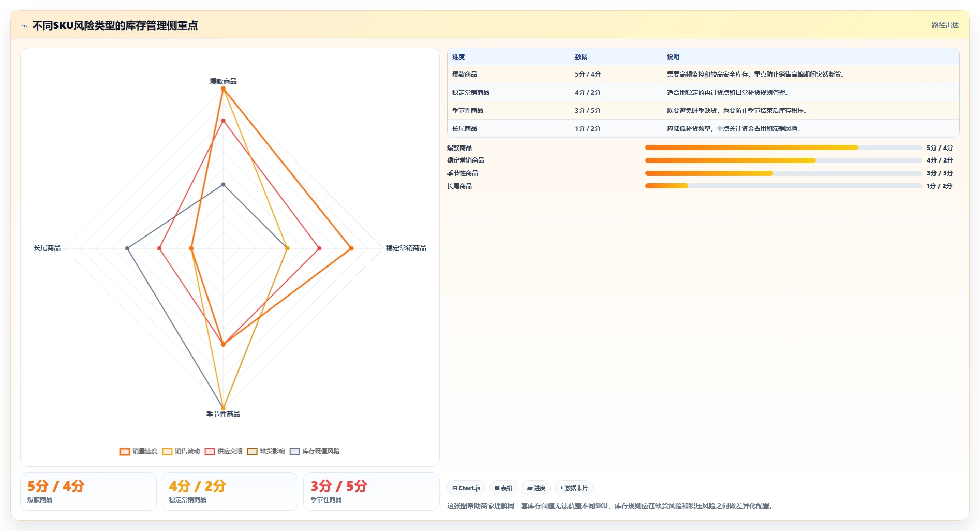
Task: Toggle 库存贬值风险 legend series
Action: coord(315,451)
